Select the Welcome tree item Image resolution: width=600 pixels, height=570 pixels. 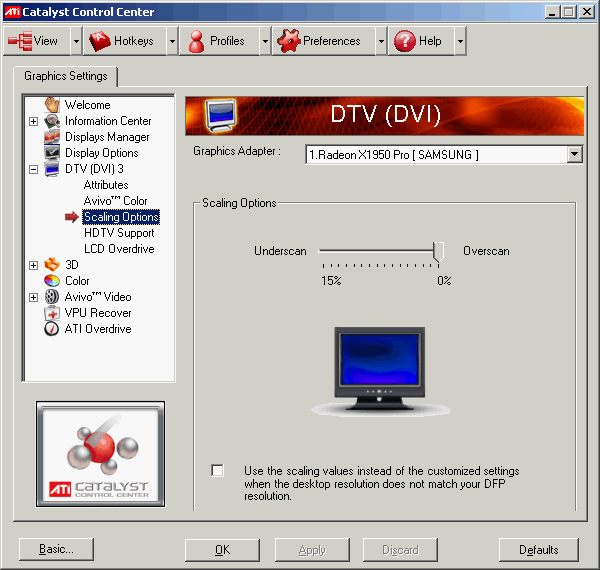[88, 105]
